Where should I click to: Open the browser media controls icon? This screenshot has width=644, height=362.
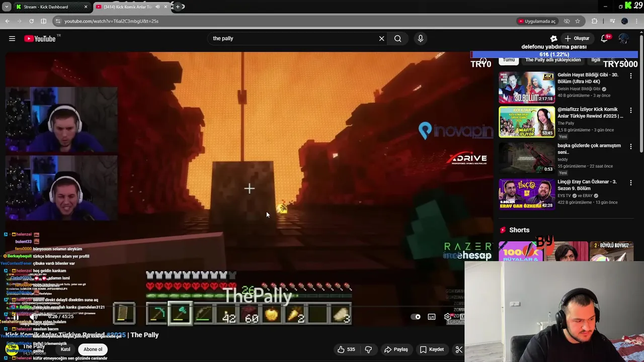[612, 21]
